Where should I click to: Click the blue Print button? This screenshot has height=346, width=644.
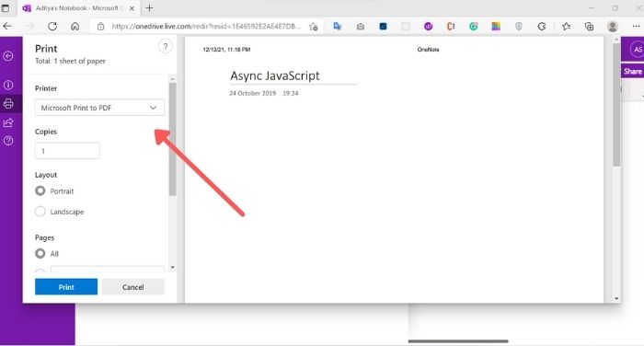pos(66,287)
